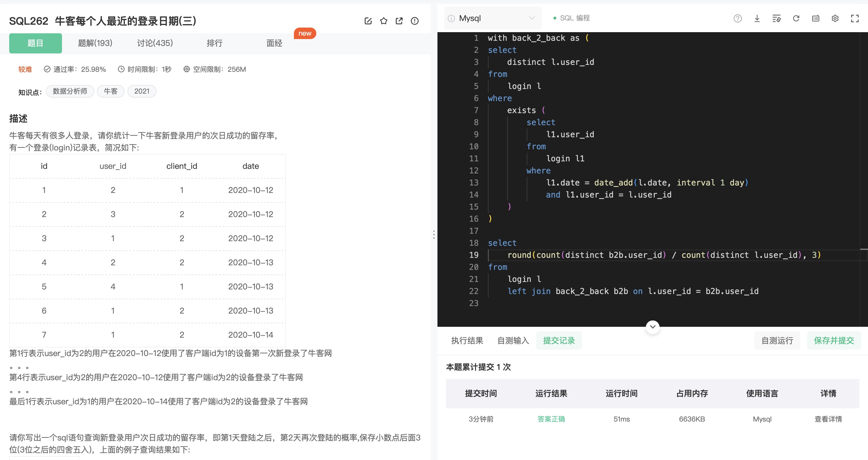Star this problem as favorite

383,21
